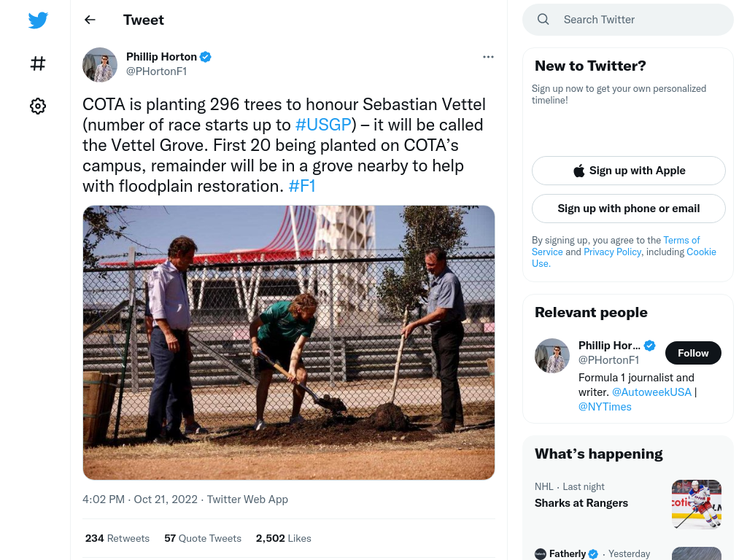
Task: Open the tweet's three-dot more menu
Action: click(488, 57)
